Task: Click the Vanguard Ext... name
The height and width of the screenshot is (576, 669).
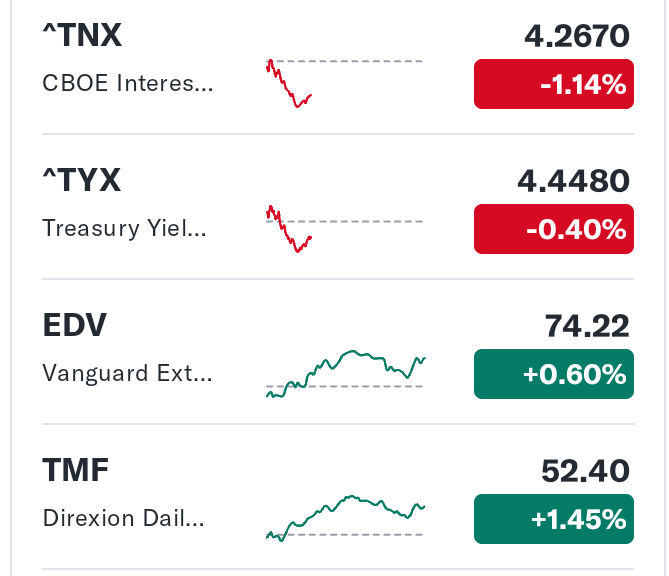Action: tap(127, 373)
